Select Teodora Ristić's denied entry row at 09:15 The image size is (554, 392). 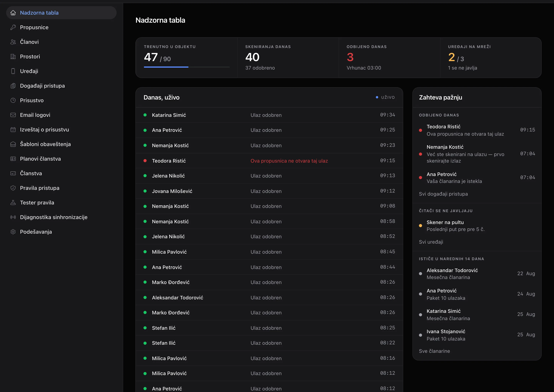pos(269,161)
